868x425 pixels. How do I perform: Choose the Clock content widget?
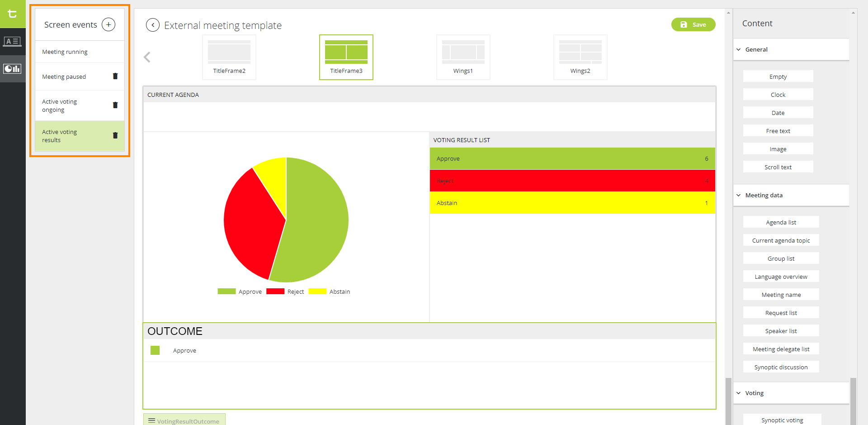778,95
